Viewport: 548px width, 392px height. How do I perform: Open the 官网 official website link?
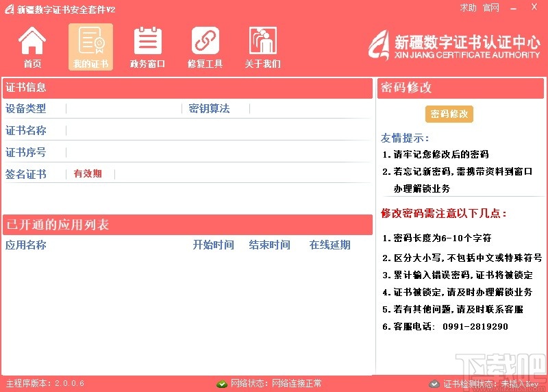(x=491, y=8)
